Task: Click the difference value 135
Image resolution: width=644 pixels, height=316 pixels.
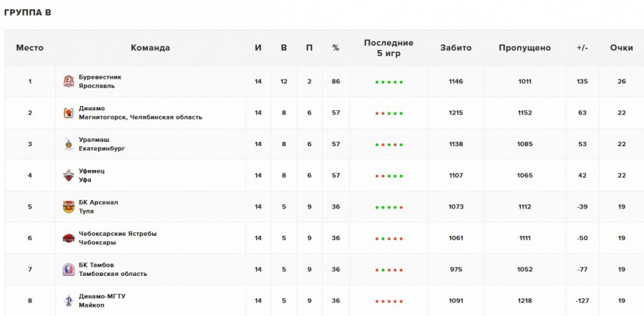Action: tap(582, 82)
